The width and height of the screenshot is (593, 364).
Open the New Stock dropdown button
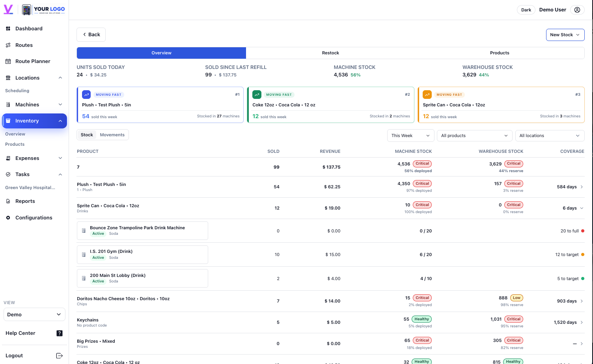tap(565, 35)
